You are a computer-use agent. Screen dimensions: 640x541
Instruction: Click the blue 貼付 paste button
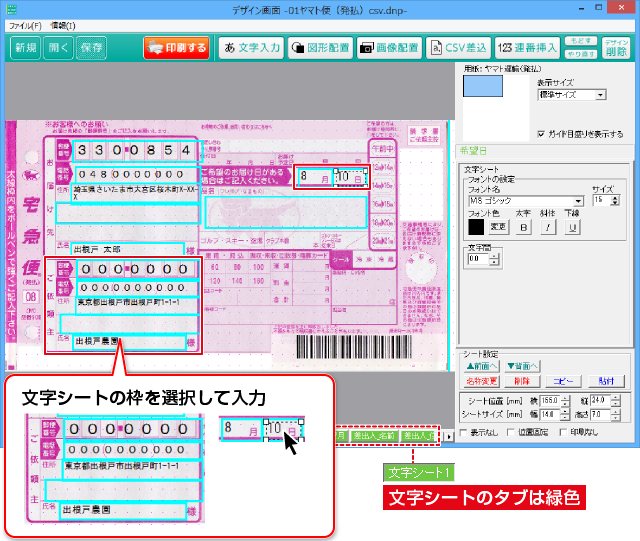(x=607, y=381)
